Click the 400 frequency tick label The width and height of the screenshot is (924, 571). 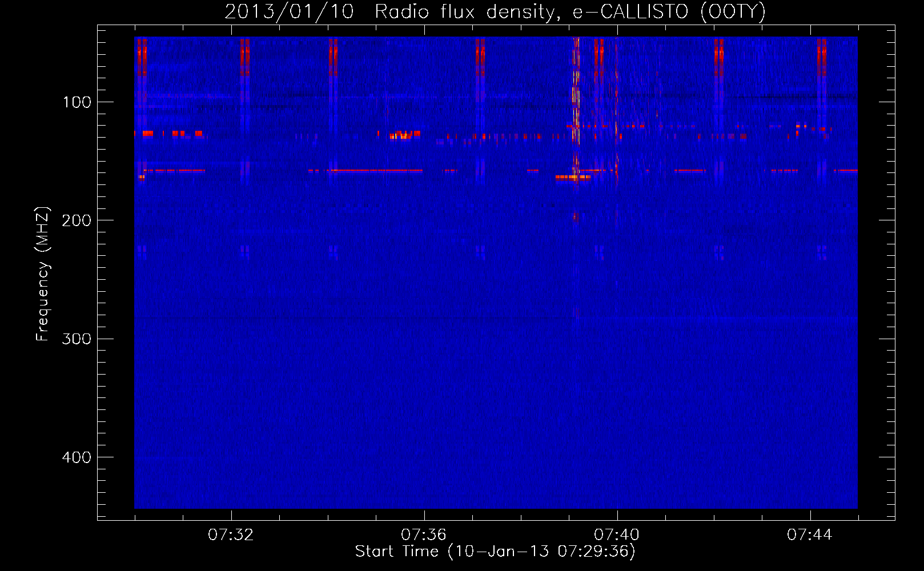77,457
